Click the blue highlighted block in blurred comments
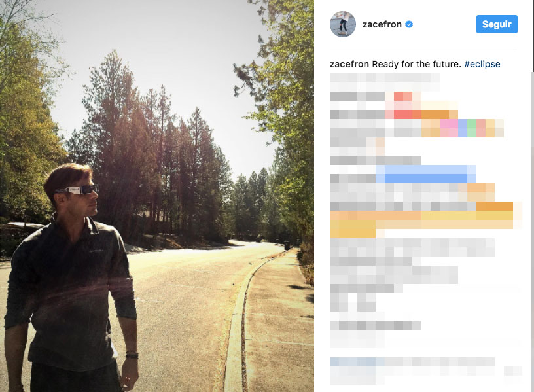 426,174
